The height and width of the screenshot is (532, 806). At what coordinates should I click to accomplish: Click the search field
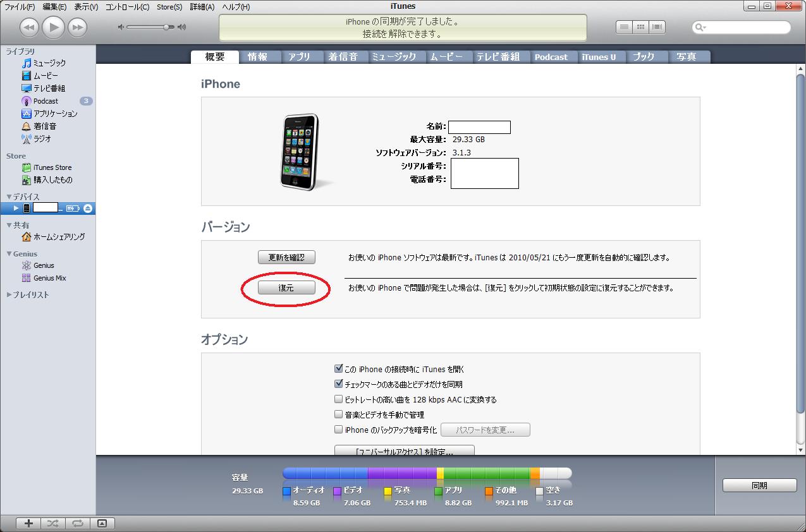742,27
